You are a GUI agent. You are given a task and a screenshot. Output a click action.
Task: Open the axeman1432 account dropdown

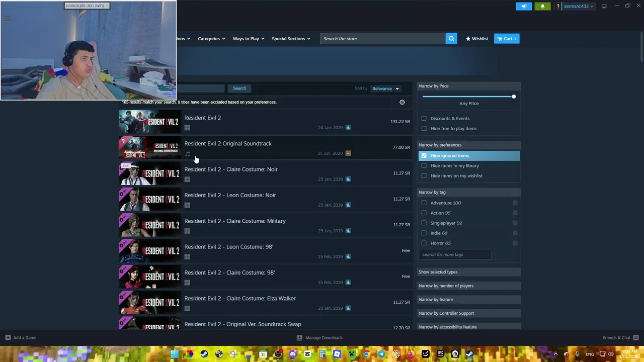[x=578, y=7]
